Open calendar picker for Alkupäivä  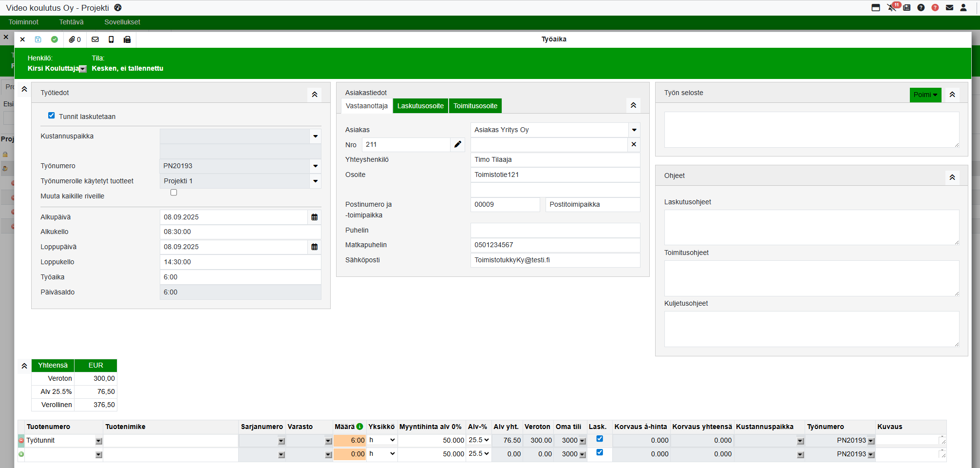pyautogui.click(x=315, y=217)
